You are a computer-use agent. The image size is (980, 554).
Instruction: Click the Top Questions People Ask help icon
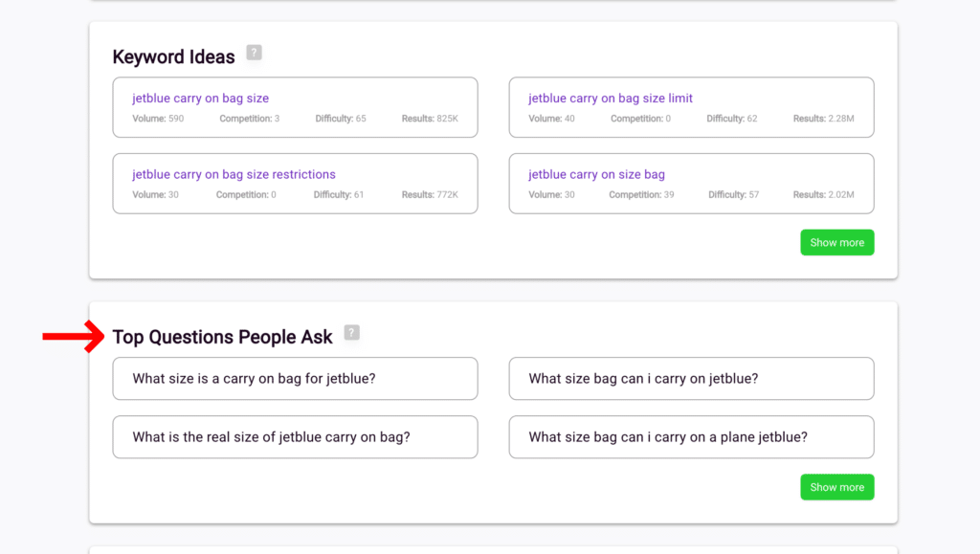pos(352,332)
